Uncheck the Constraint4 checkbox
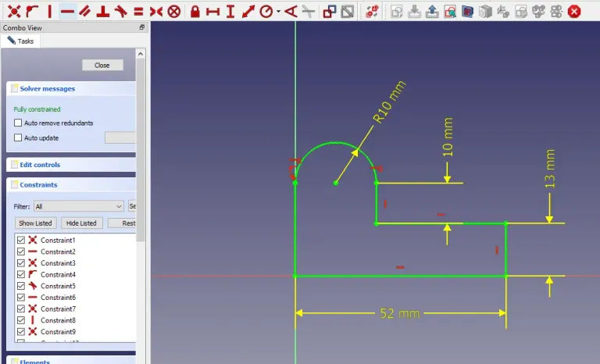The image size is (600, 364). (x=21, y=275)
